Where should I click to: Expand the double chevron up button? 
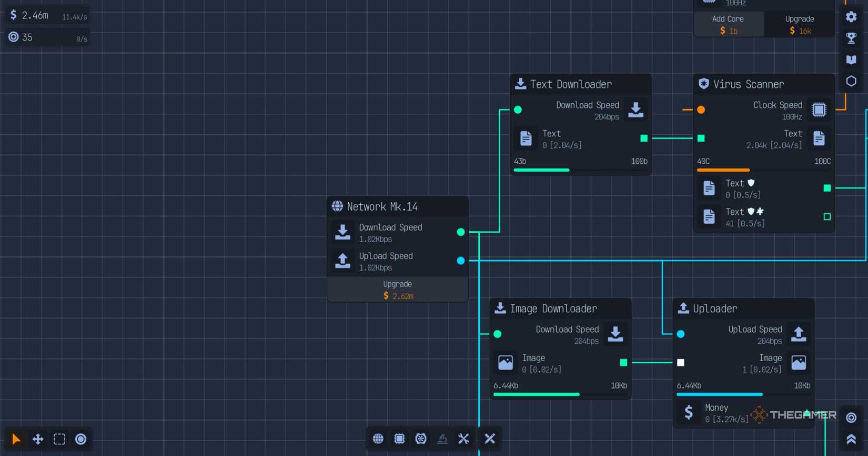[851, 439]
